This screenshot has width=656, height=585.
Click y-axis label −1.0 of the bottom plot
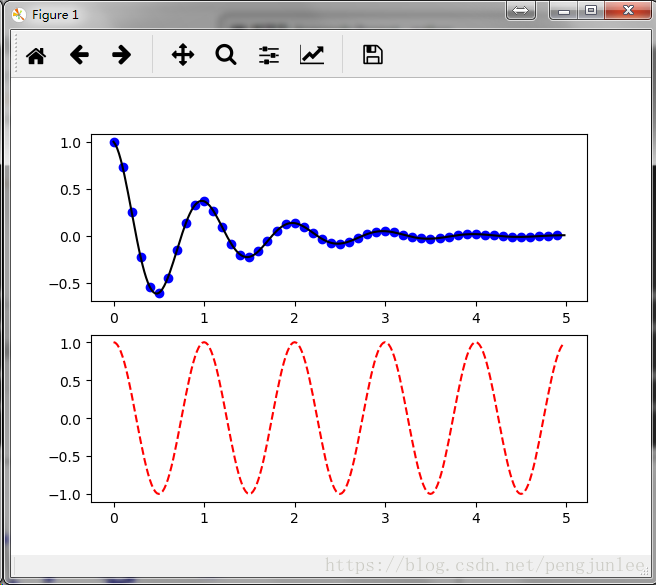pyautogui.click(x=65, y=495)
